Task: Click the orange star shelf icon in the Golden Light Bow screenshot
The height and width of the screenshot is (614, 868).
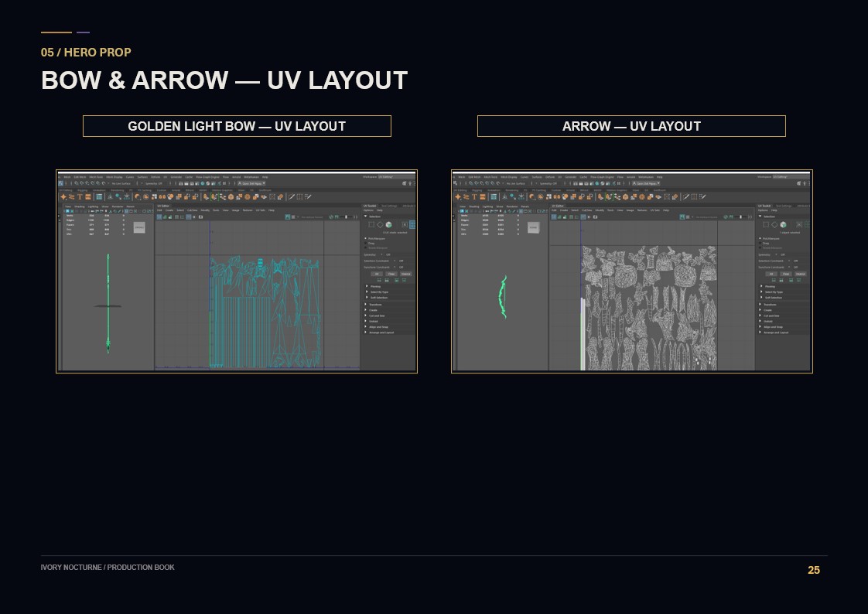Action: pos(63,197)
